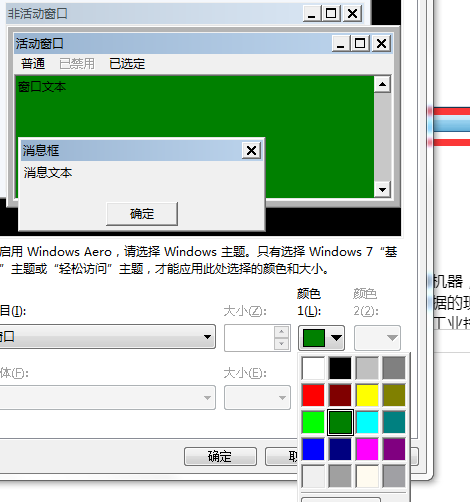Select the 普通 menu item in preview
470x502 pixels.
pos(33,64)
